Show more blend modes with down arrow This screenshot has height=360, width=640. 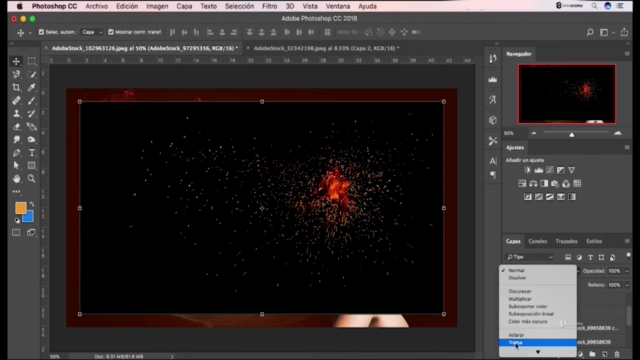click(538, 352)
